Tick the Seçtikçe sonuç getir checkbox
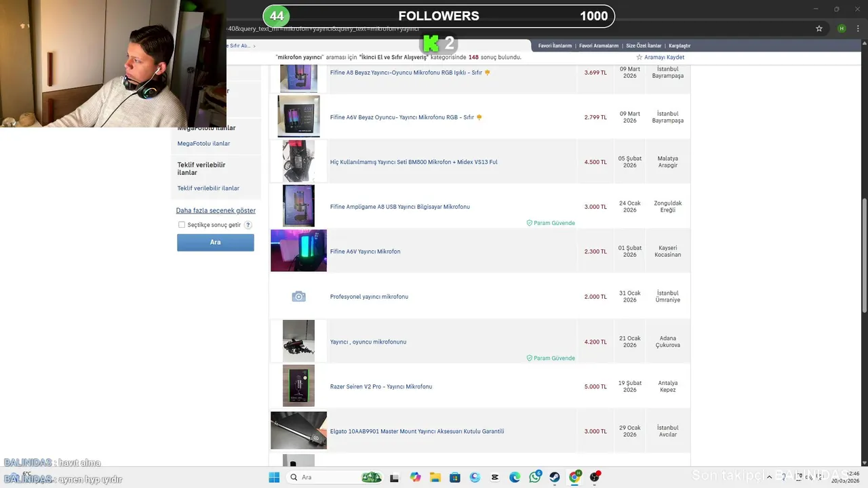This screenshot has width=868, height=488. pyautogui.click(x=182, y=225)
